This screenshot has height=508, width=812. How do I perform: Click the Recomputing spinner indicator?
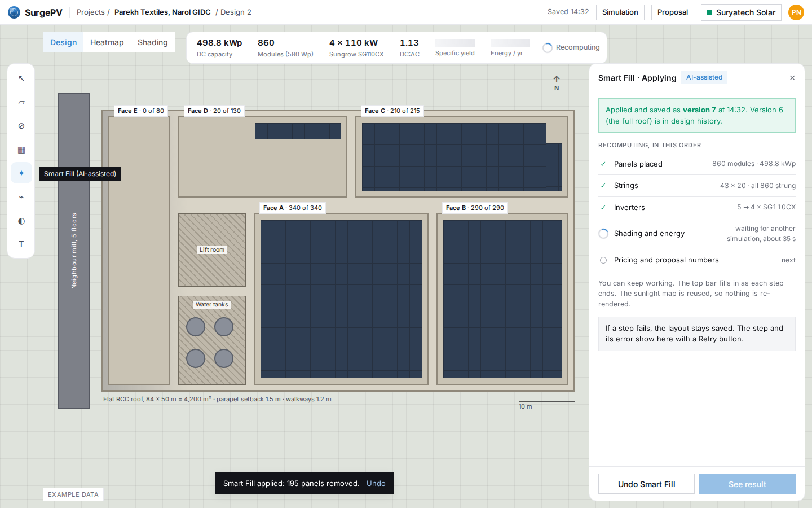[548, 47]
